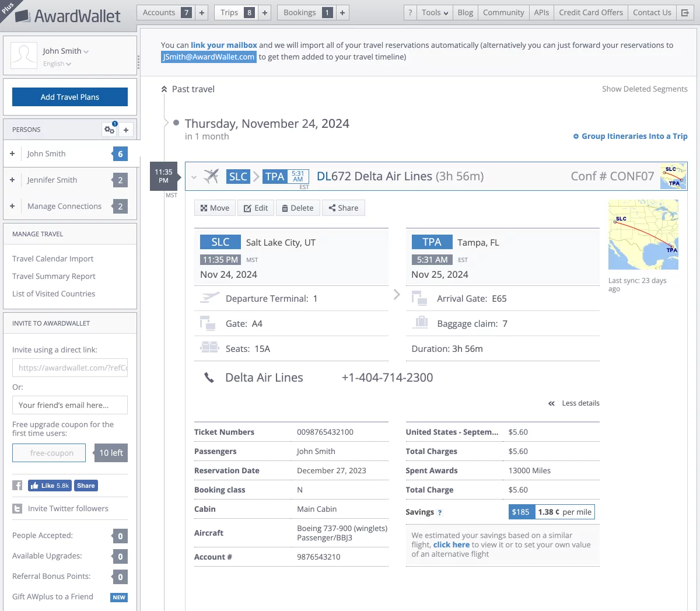Click the direct invite link field
700x611 pixels.
(x=70, y=368)
